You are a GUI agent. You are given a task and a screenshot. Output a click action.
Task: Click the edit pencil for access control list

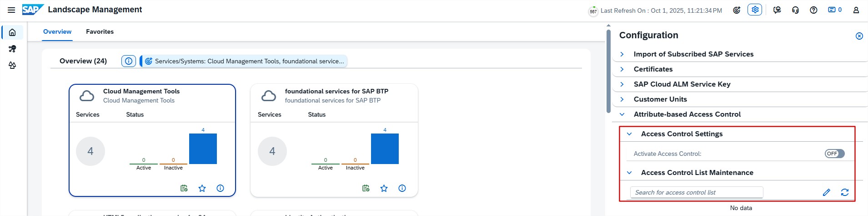pyautogui.click(x=826, y=192)
